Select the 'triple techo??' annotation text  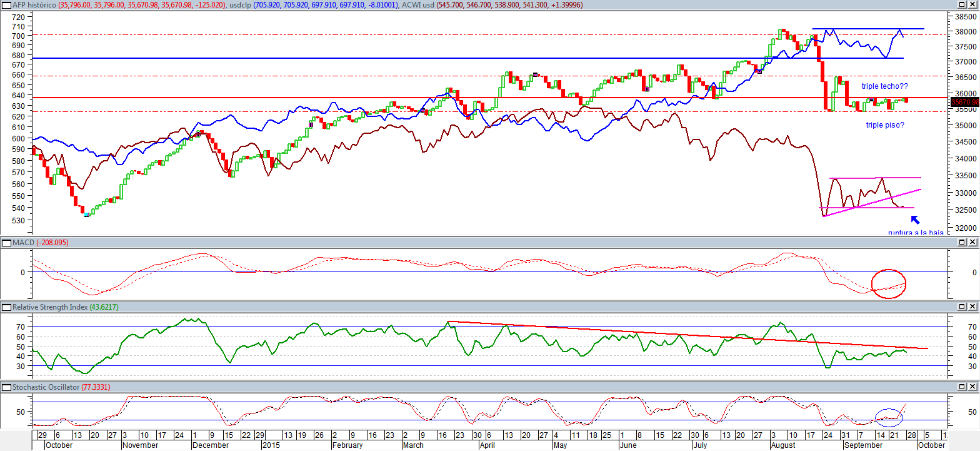(x=884, y=86)
